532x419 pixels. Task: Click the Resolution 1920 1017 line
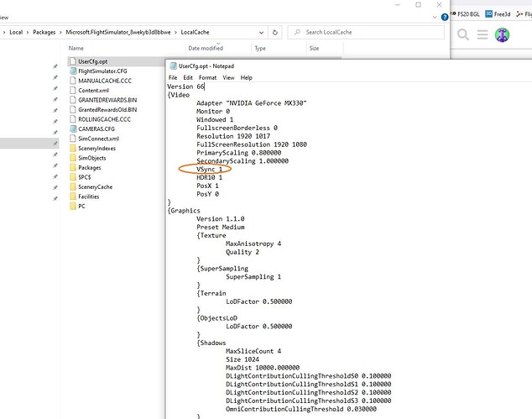click(233, 136)
